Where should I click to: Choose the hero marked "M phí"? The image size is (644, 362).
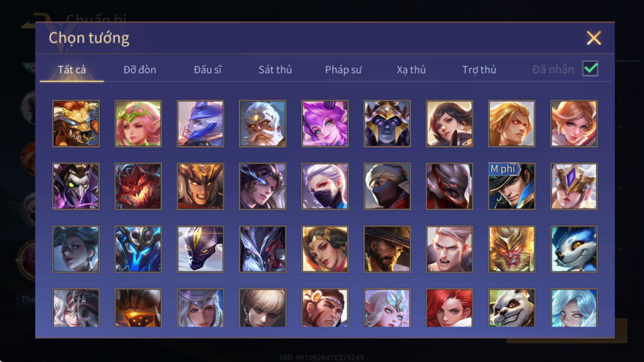coord(512,186)
